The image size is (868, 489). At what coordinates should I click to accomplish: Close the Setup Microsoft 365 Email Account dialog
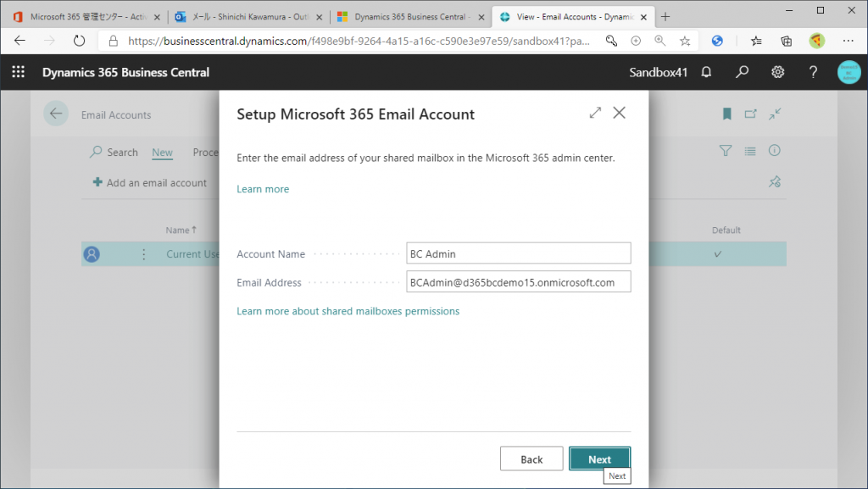620,113
